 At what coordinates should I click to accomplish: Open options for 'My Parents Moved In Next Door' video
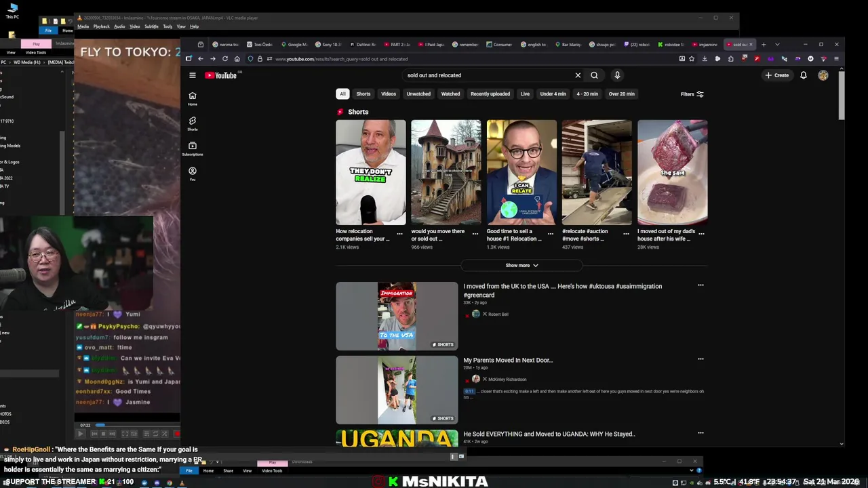(701, 359)
